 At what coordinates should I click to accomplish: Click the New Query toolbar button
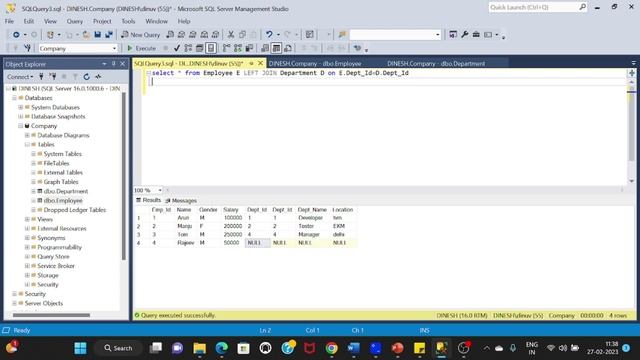pyautogui.click(x=140, y=35)
